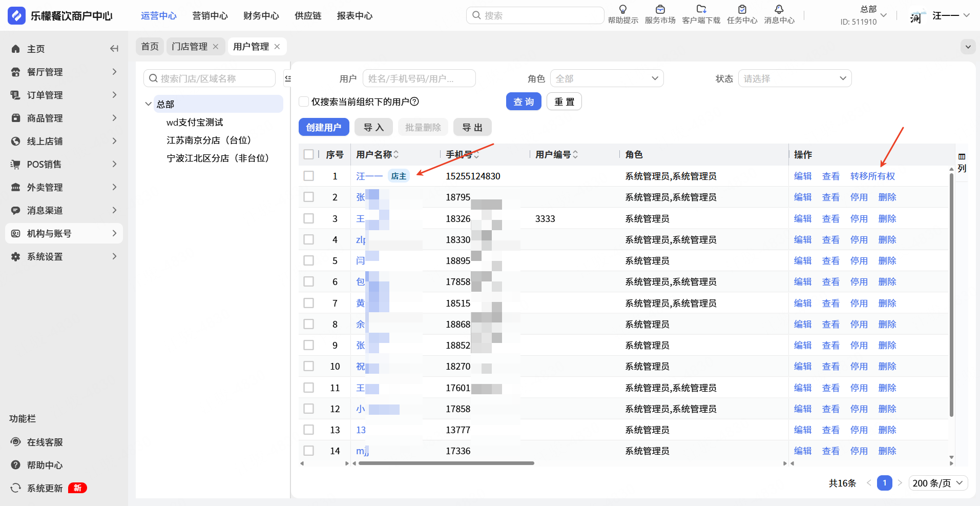The height and width of the screenshot is (506, 980).
Task: Open the 财务中心 top menu
Action: [x=261, y=16]
